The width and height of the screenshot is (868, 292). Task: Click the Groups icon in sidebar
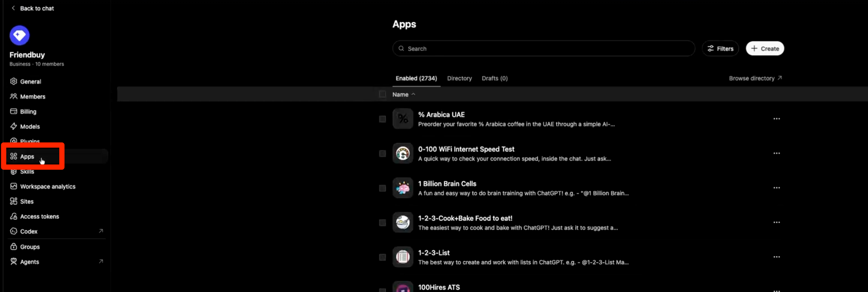(13, 247)
